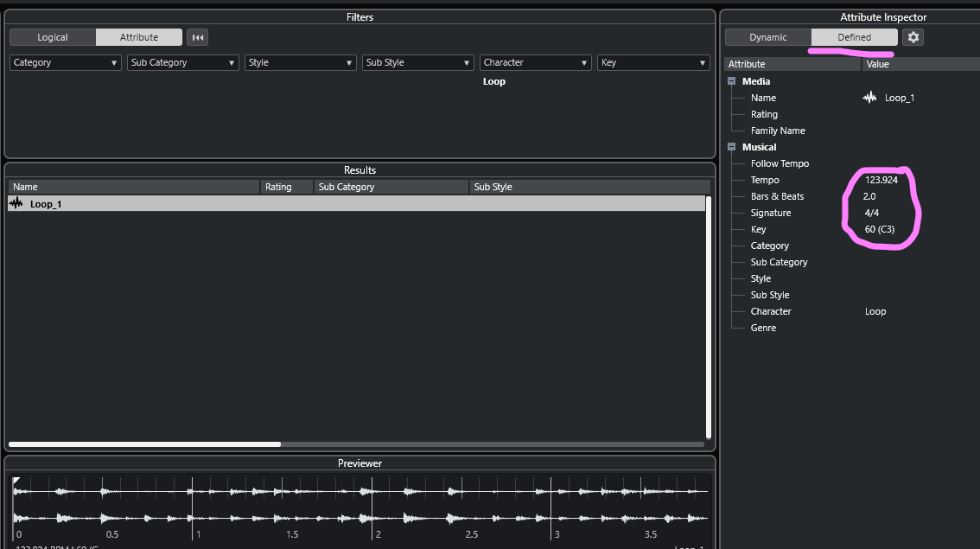
Task: Show Dynamic attributes in the inspector
Action: (x=767, y=37)
